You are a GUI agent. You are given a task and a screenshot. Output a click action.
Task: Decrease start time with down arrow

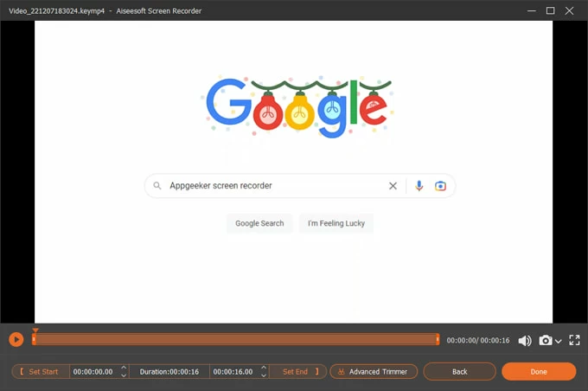(x=124, y=375)
